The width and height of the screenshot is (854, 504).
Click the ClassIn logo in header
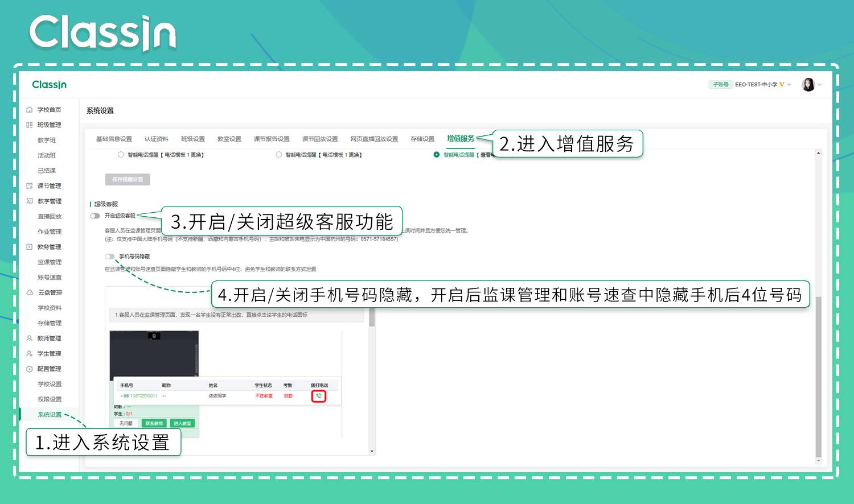coord(50,85)
